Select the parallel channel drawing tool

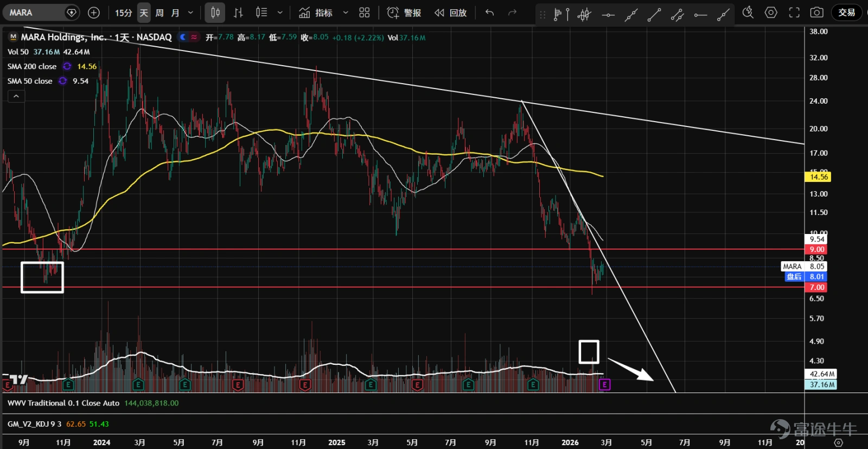(x=677, y=15)
